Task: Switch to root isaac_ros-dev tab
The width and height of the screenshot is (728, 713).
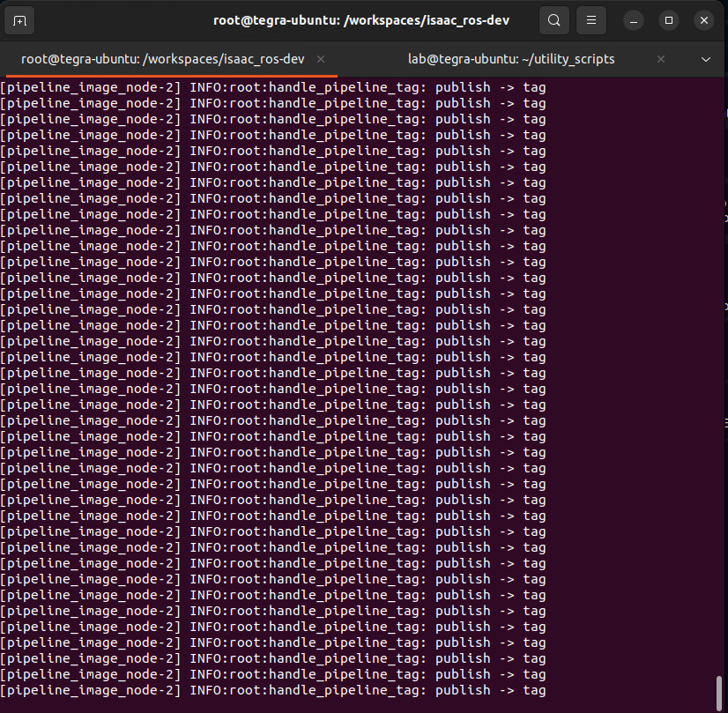Action: [163, 59]
